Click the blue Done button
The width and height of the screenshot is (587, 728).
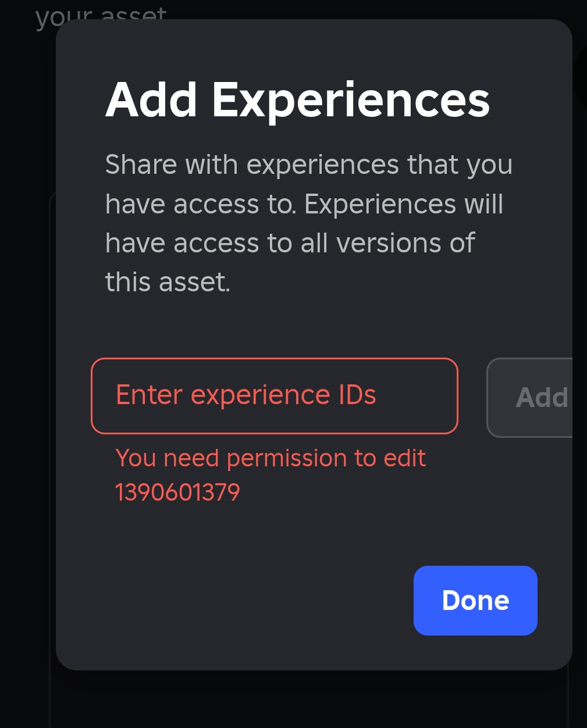coord(475,600)
